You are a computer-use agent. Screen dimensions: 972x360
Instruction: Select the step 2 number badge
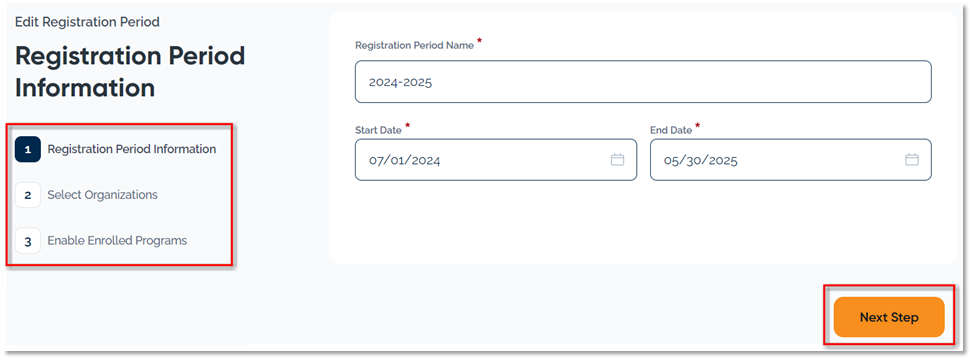click(x=28, y=195)
